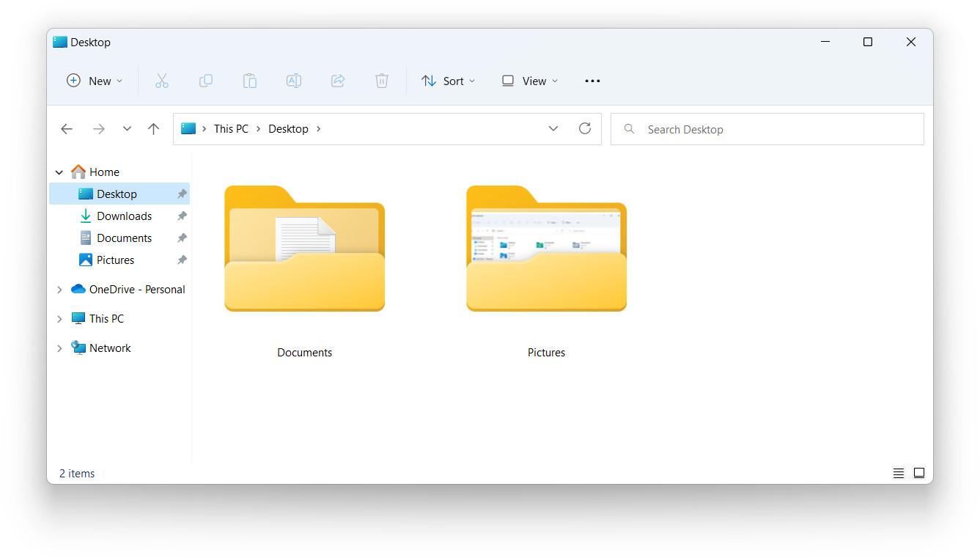Refresh the Desktop folder view
The height and width of the screenshot is (558, 980).
tap(584, 128)
